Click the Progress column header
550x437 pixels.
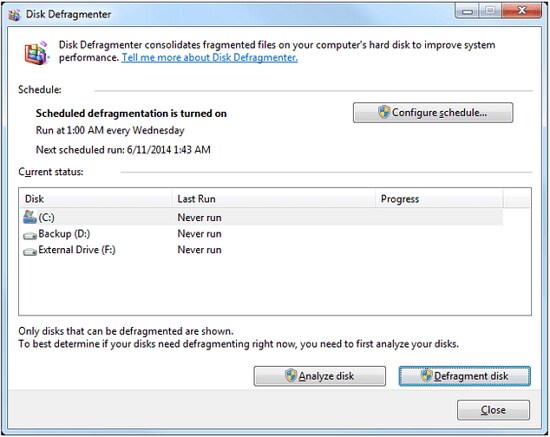click(x=439, y=199)
